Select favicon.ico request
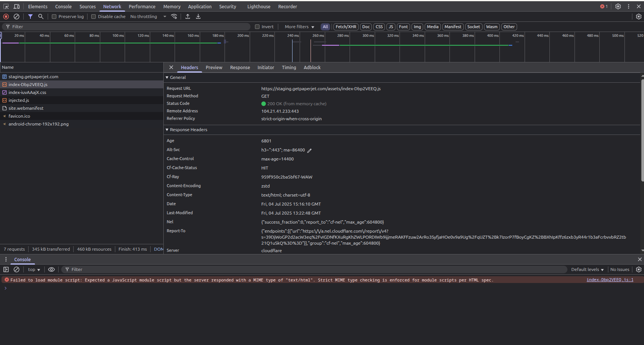Viewport: 644px width, 345px height. (81, 116)
